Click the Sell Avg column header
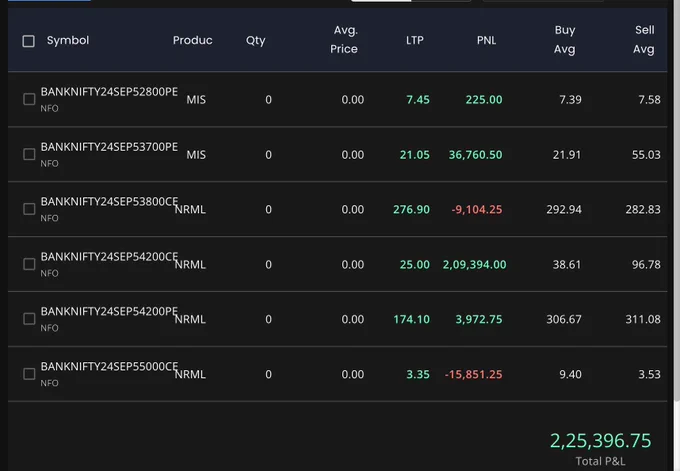The width and height of the screenshot is (680, 471). 644,39
